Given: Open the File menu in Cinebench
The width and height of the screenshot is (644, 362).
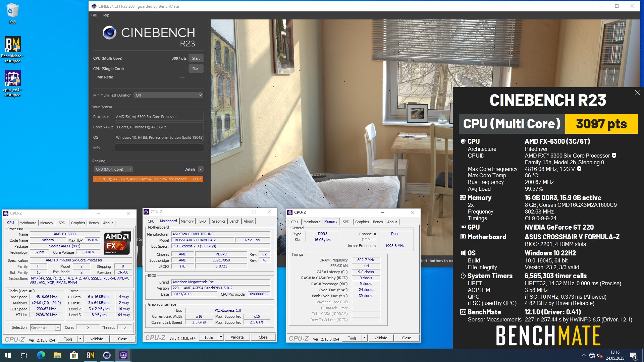Looking at the screenshot, I should pos(94,15).
